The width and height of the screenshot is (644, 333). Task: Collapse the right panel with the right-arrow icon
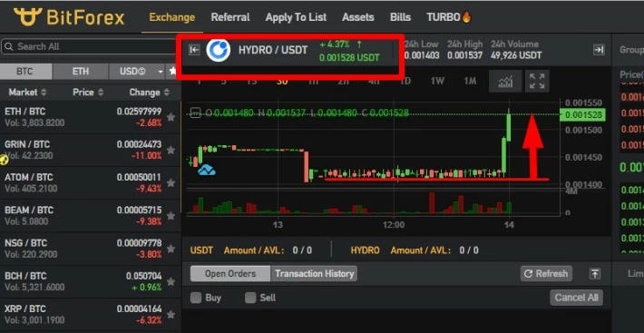click(599, 50)
